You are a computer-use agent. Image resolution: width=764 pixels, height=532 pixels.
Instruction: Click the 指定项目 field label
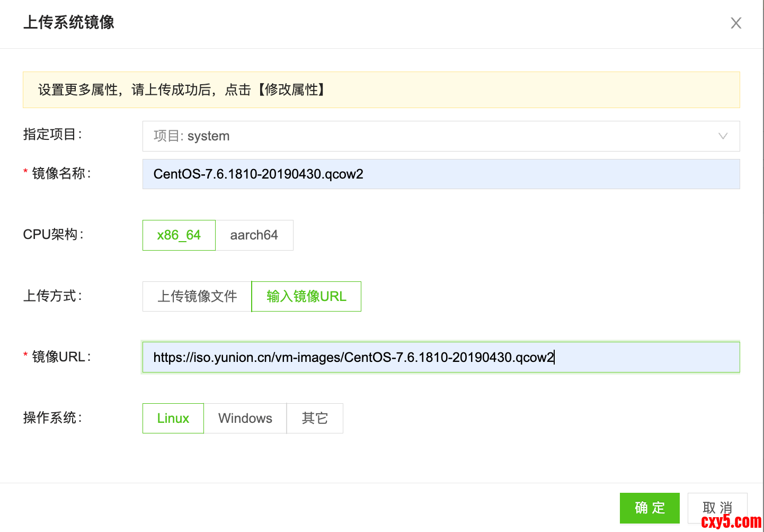pos(52,135)
